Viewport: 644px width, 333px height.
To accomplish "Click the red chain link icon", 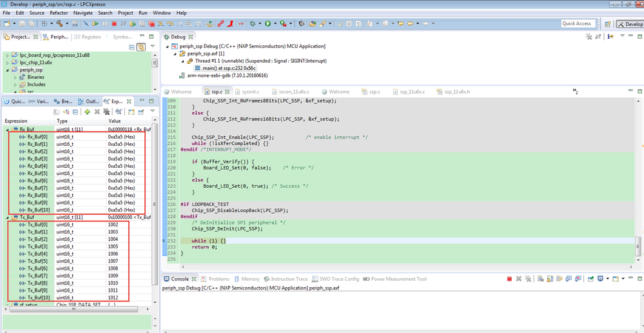I will pos(220,24).
